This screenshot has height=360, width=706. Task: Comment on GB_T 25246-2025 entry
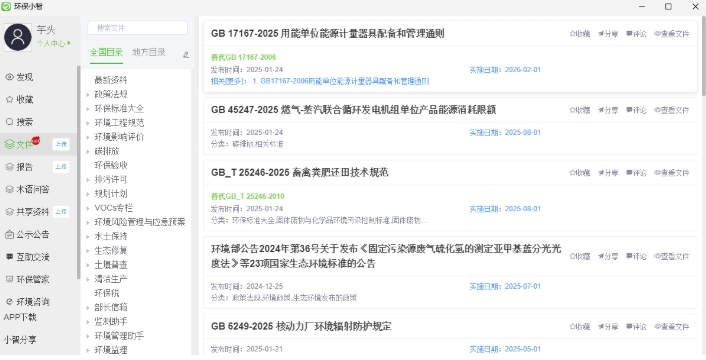636,173
